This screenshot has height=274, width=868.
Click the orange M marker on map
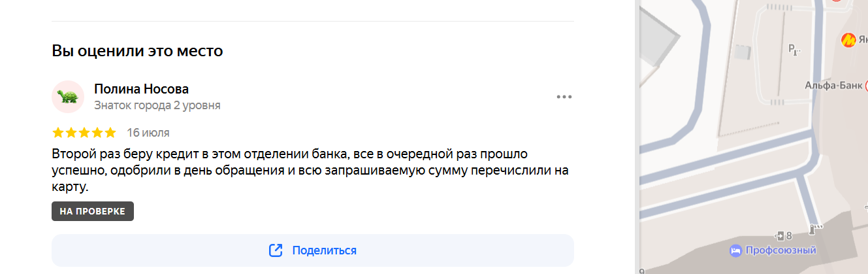[x=848, y=40]
